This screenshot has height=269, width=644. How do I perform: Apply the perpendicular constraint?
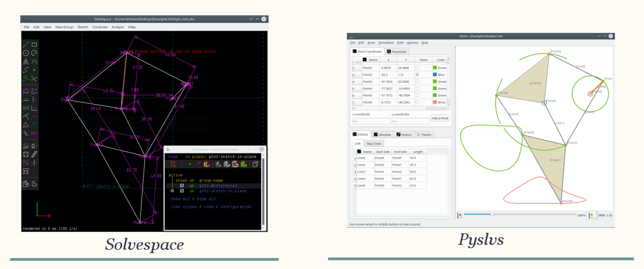tap(35, 108)
